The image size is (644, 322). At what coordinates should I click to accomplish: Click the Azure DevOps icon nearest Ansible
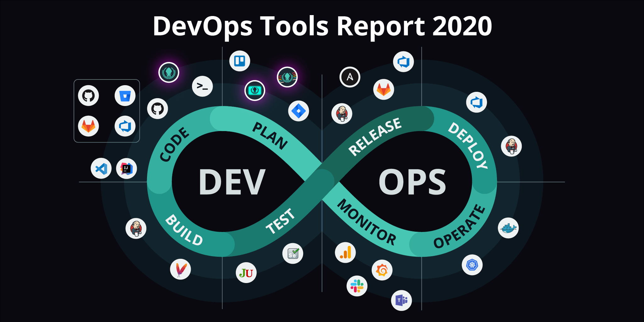point(403,62)
